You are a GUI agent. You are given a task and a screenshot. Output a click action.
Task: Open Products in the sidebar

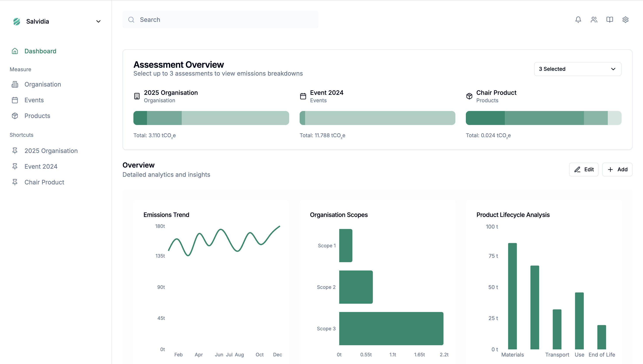coord(37,116)
